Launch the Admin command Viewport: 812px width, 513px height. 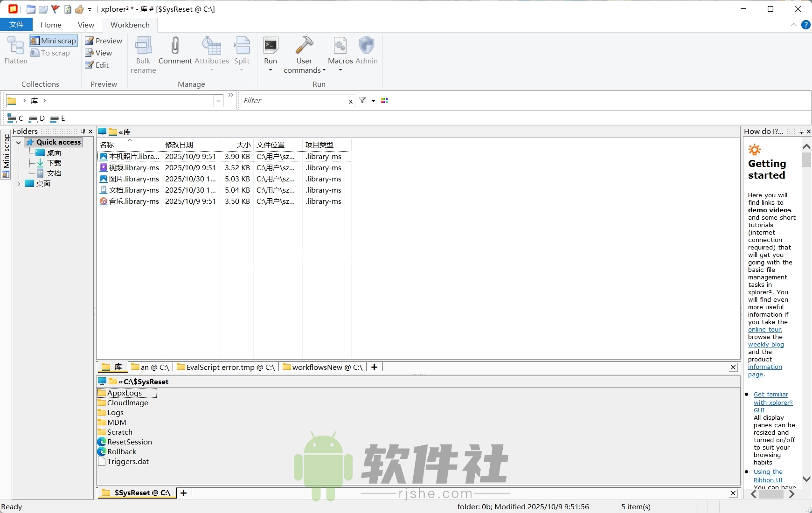tap(367, 51)
